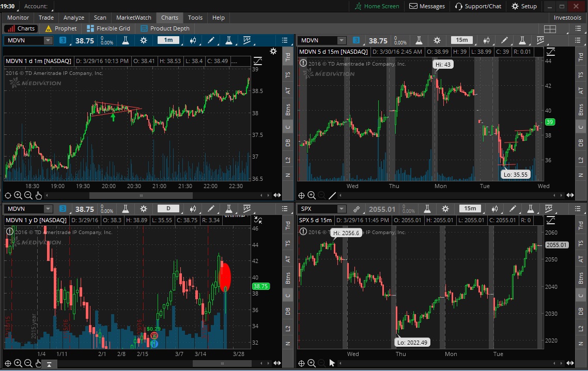
Task: Open Messages
Action: (427, 6)
